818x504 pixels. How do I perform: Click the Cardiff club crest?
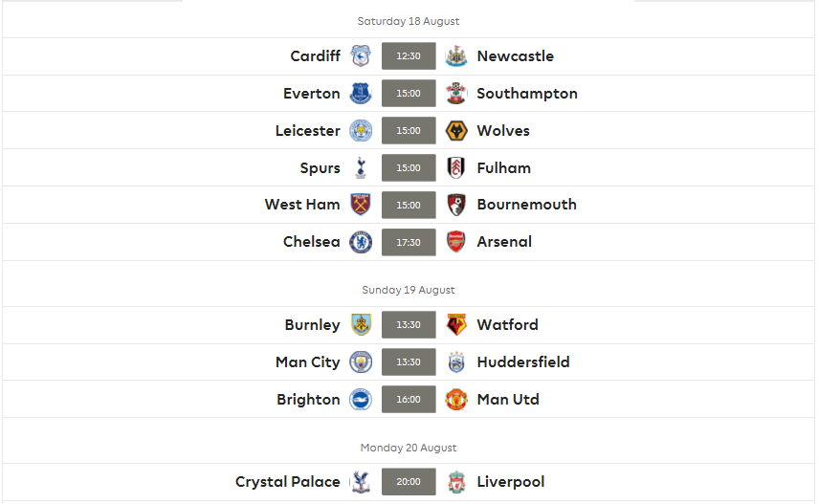coord(361,55)
